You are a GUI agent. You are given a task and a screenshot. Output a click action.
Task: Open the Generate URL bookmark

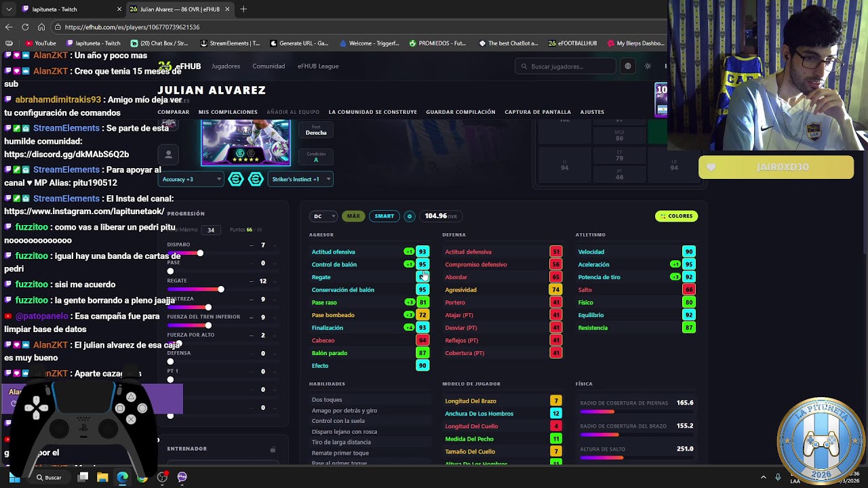pyautogui.click(x=299, y=43)
